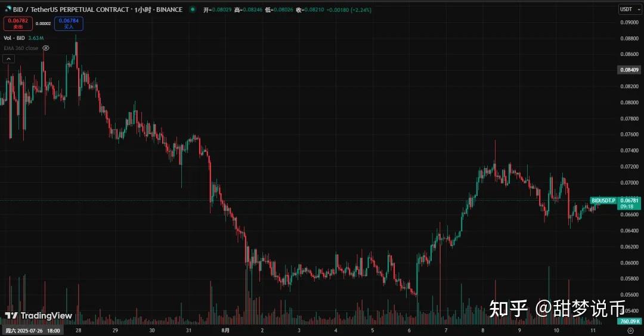Click the BID symbol logo icon
Image resolution: width=644 pixels, height=336 pixels.
tap(8, 10)
